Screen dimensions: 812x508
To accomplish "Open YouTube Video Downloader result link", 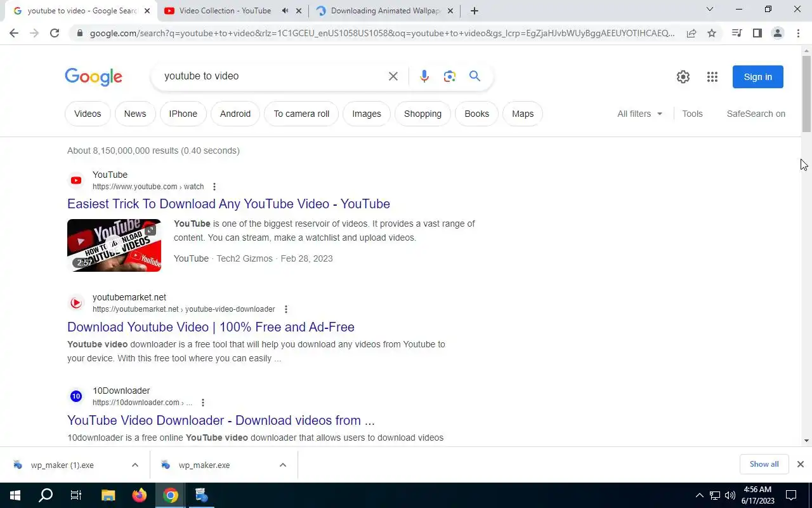I will pos(221,420).
